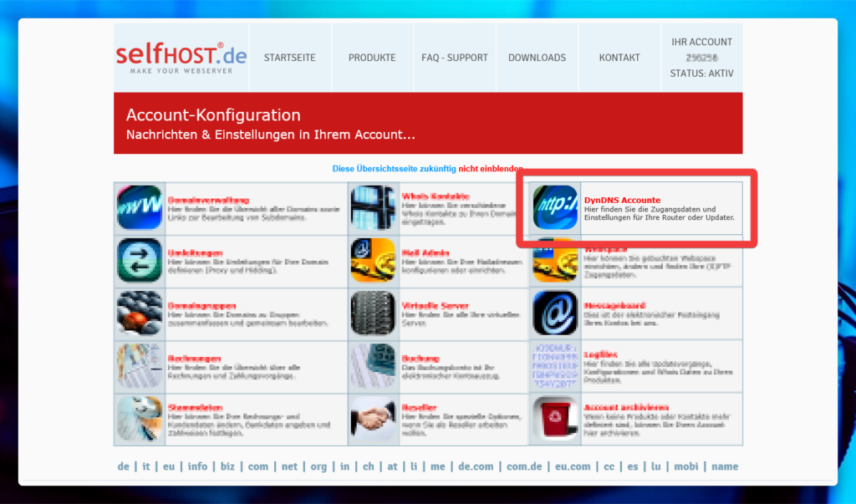Click the Whois Kontakte icon
This screenshot has height=504, width=856.
coord(373,207)
